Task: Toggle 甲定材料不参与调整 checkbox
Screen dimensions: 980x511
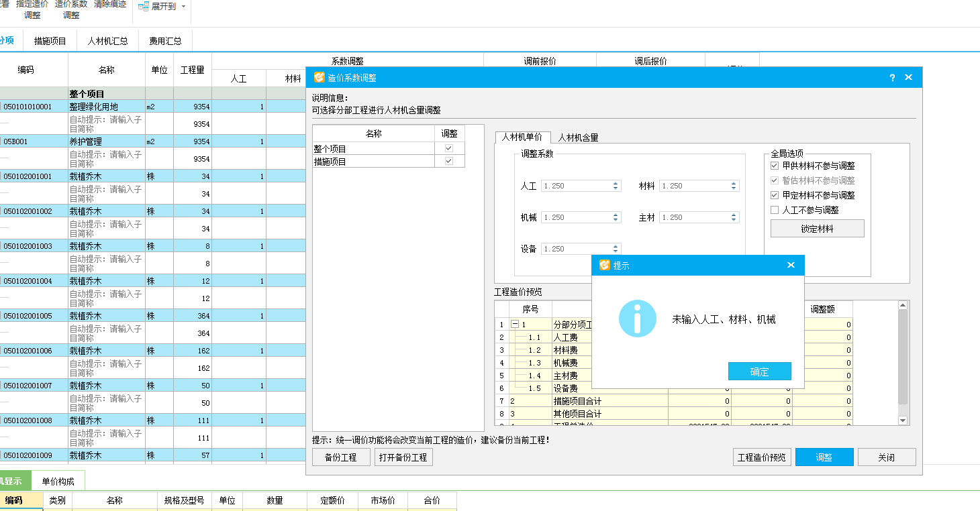Action: coord(775,195)
